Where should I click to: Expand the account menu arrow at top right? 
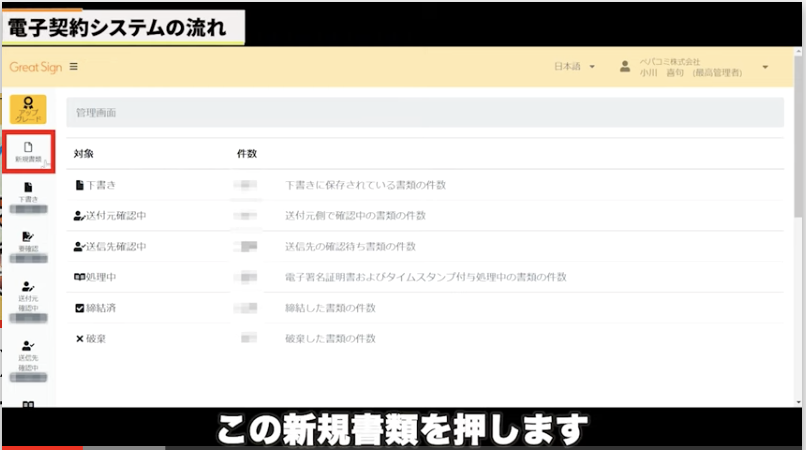click(x=765, y=67)
